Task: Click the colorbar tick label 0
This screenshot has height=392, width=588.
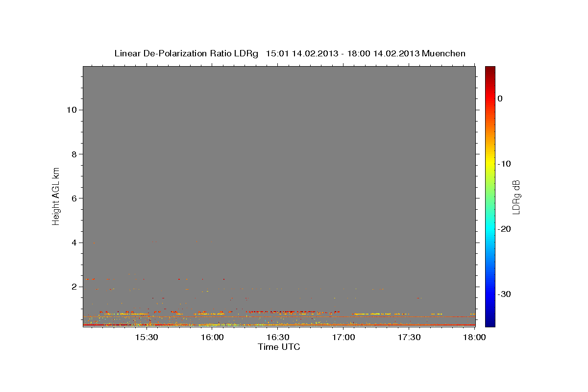Action: (500, 98)
